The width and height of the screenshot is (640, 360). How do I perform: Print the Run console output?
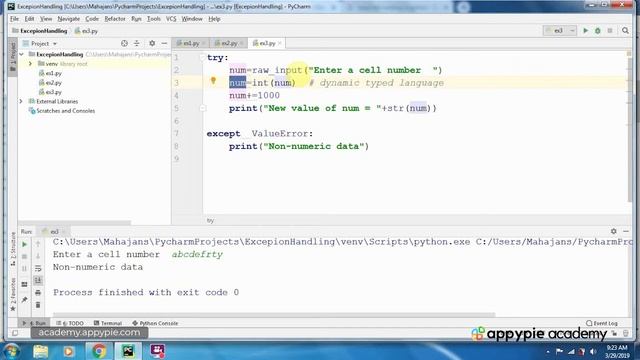(x=38, y=293)
